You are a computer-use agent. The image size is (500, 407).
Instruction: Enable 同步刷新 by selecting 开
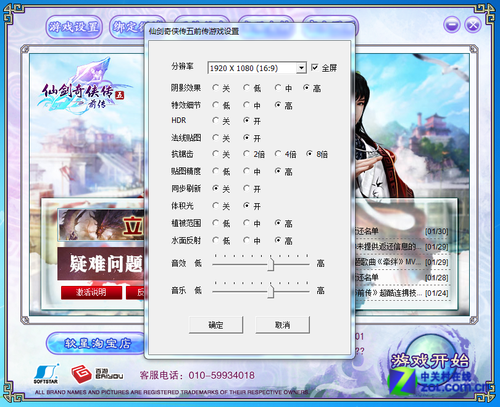click(246, 188)
